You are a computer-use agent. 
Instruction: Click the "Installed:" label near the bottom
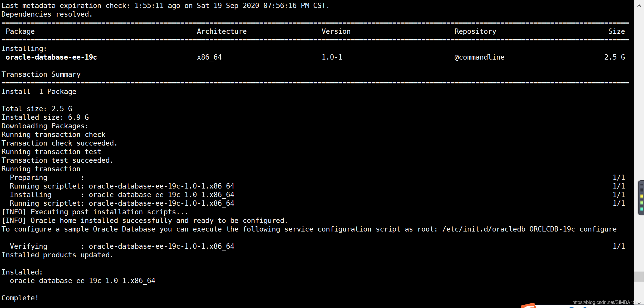coord(22,272)
